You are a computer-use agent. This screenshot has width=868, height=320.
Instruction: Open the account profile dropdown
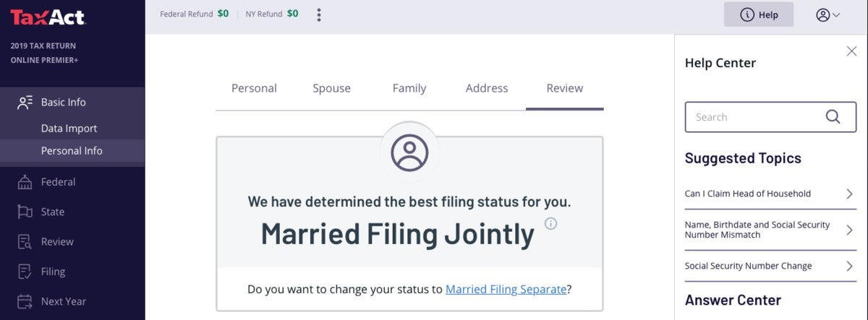click(827, 14)
